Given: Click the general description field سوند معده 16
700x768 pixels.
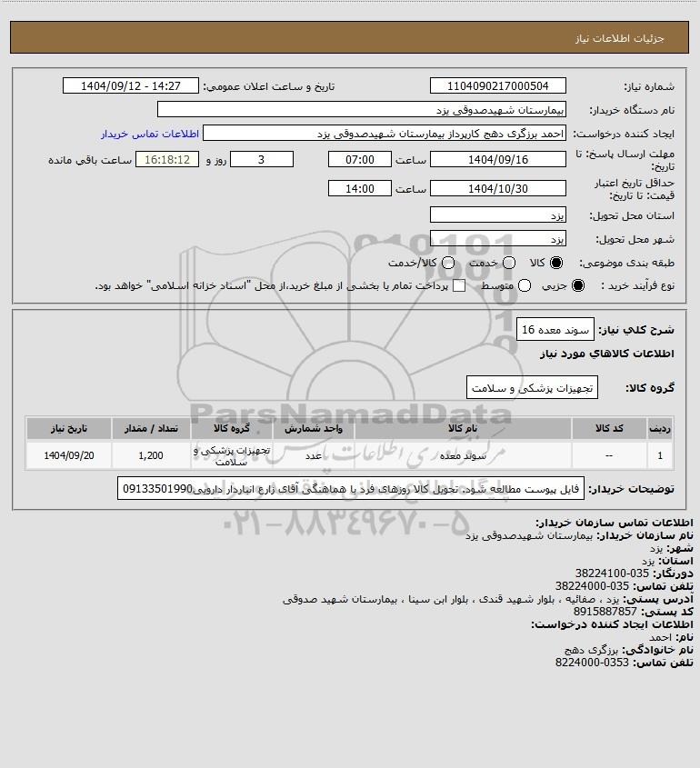Looking at the screenshot, I should (x=555, y=329).
